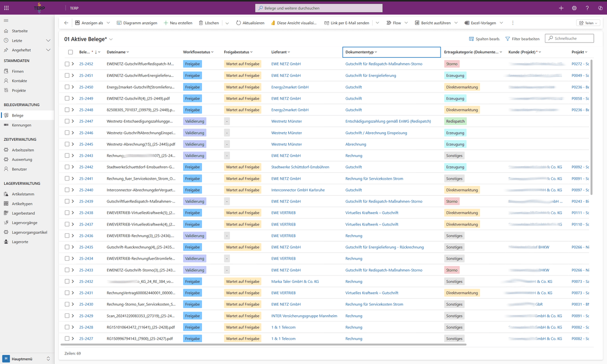The height and width of the screenshot is (364, 607).
Task: Open the settings gear icon
Action: click(x=574, y=8)
